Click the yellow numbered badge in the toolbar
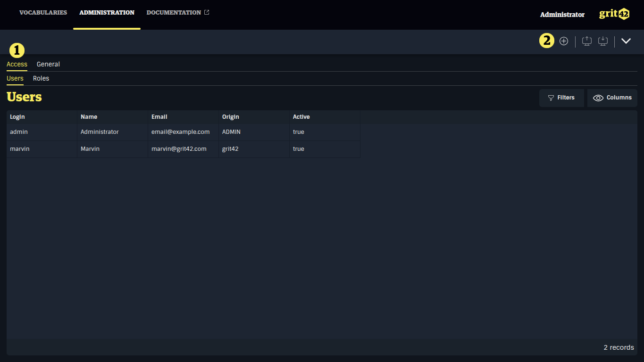 (546, 41)
